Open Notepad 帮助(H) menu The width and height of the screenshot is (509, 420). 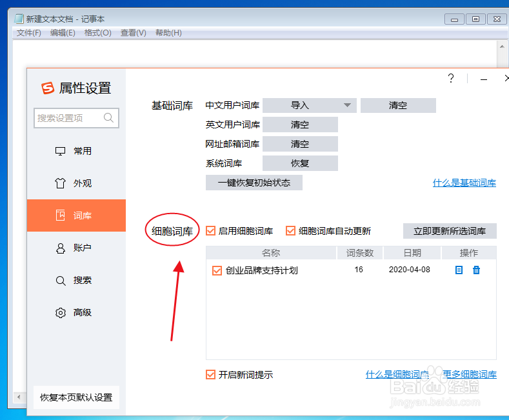168,33
